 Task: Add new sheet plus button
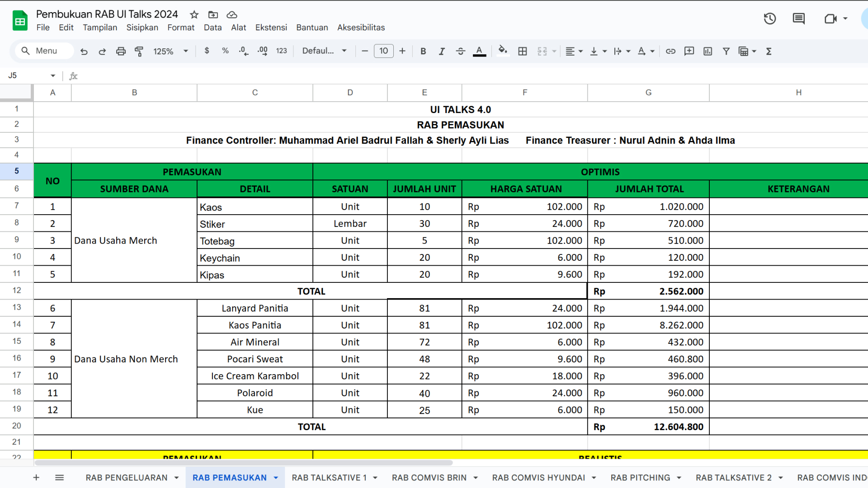(x=36, y=478)
